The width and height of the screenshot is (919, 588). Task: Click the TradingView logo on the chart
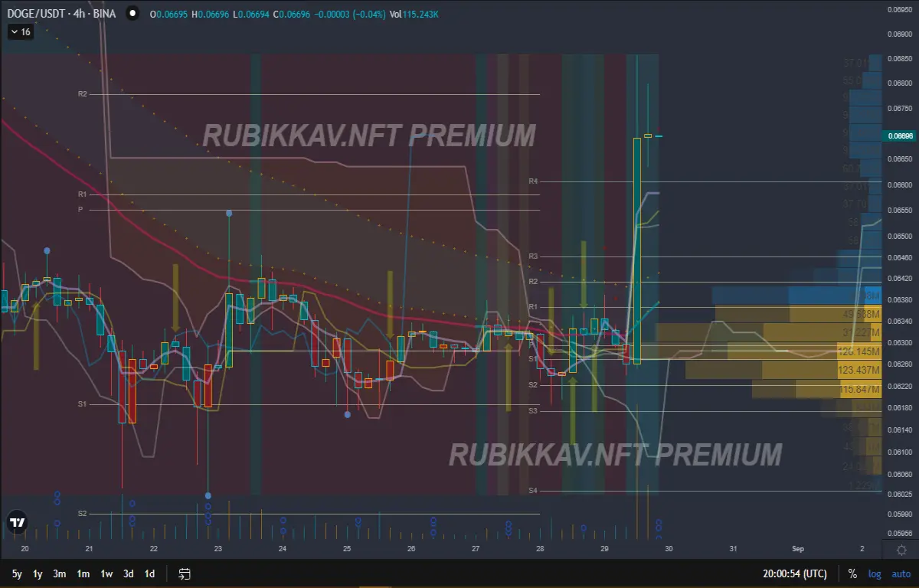click(16, 523)
